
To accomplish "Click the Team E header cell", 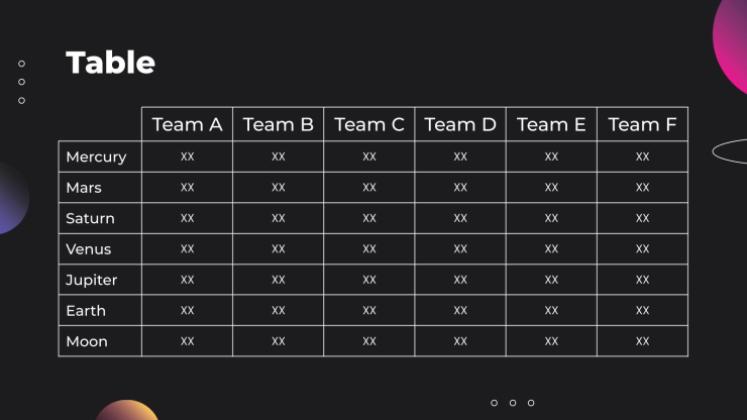I will click(551, 125).
